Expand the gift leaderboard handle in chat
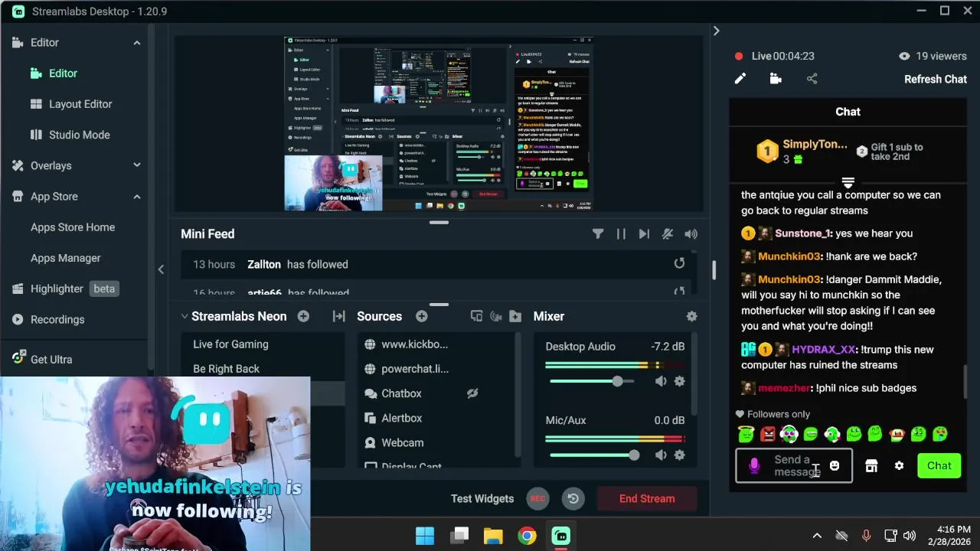The width and height of the screenshot is (980, 551). pos(848,182)
